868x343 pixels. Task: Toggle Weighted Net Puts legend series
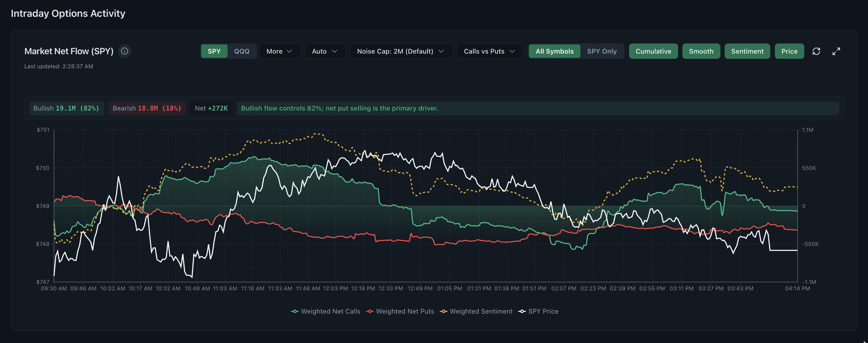(400, 311)
